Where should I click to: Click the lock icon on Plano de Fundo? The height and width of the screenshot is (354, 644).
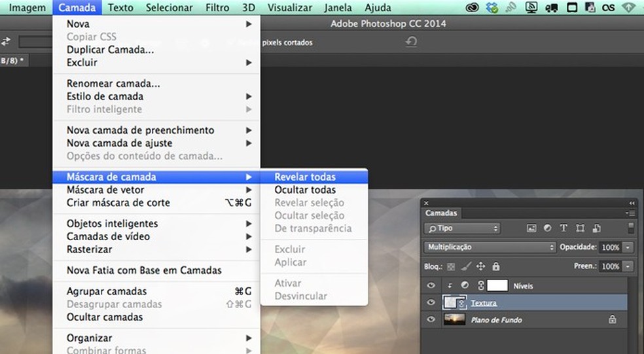coord(613,319)
